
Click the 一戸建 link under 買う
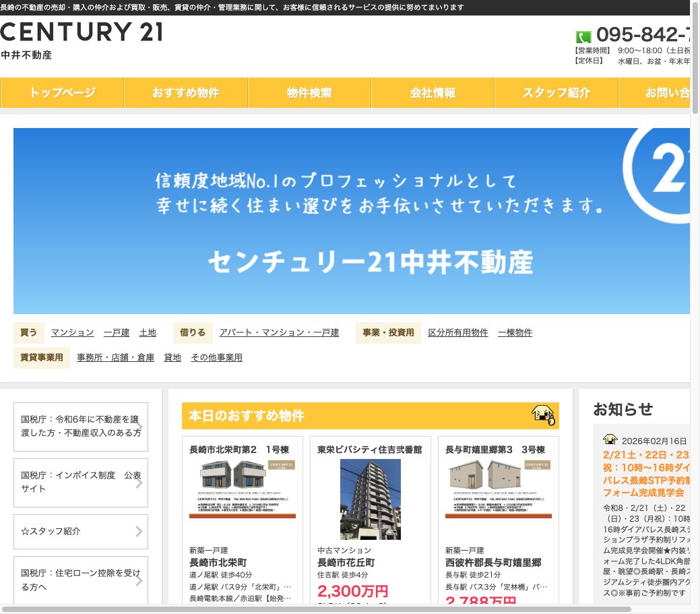[x=117, y=333]
